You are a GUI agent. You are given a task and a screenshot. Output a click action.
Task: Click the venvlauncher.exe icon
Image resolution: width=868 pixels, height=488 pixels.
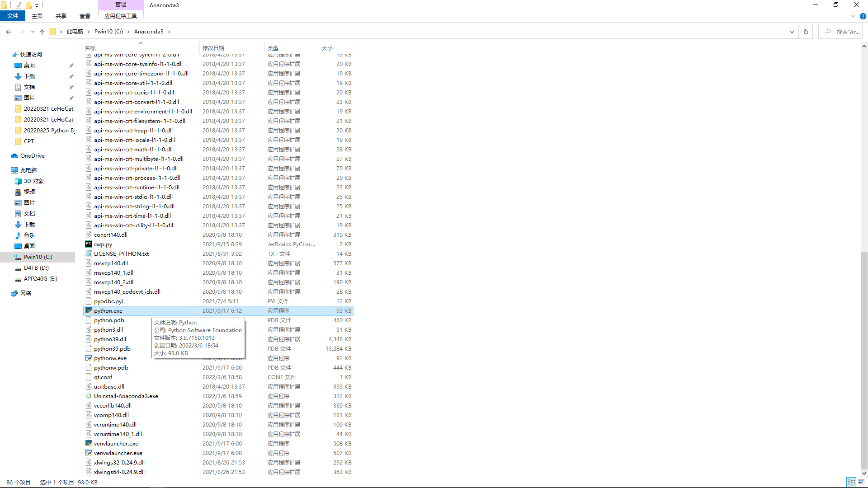[89, 443]
